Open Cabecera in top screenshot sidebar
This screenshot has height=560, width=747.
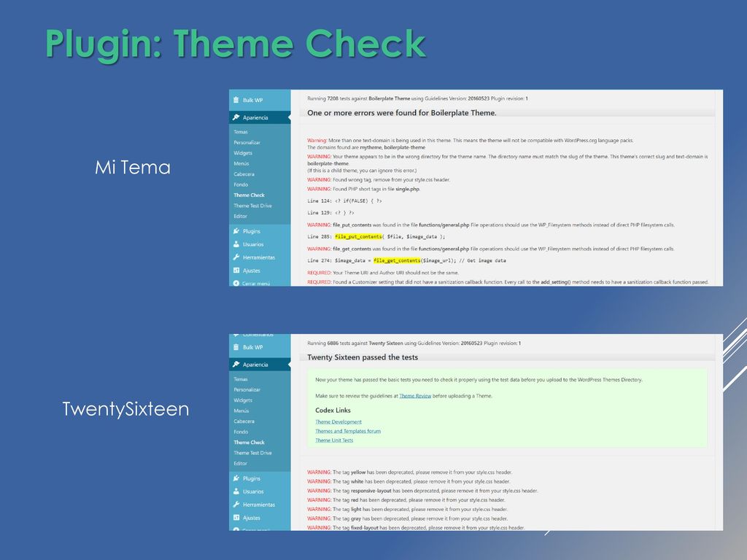click(x=244, y=174)
